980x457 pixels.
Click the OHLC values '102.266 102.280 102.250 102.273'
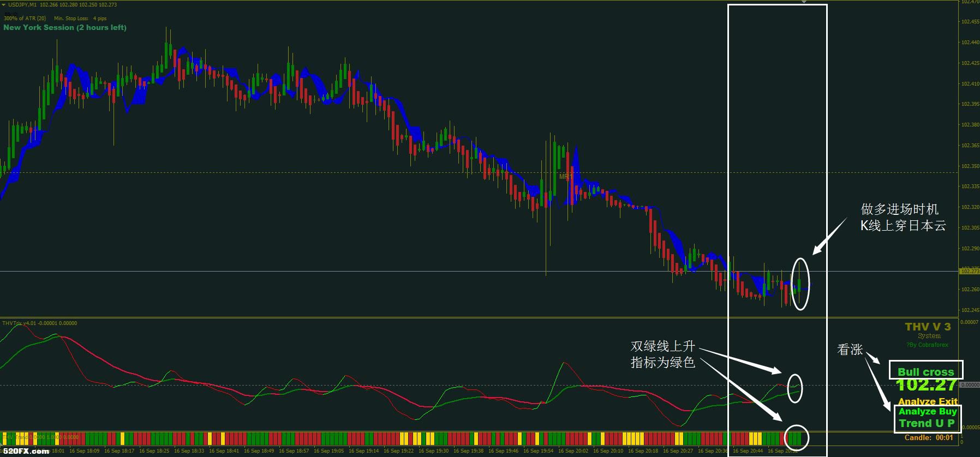point(79,4)
